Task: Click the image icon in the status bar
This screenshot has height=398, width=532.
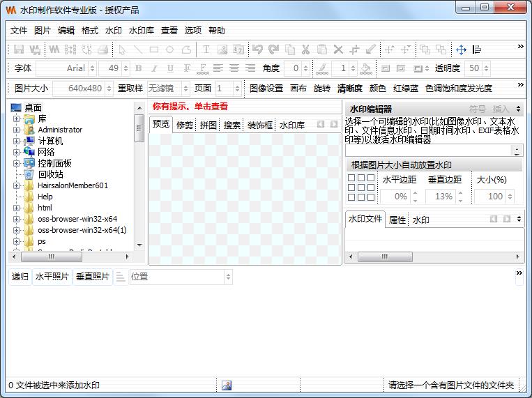Action: (227, 385)
